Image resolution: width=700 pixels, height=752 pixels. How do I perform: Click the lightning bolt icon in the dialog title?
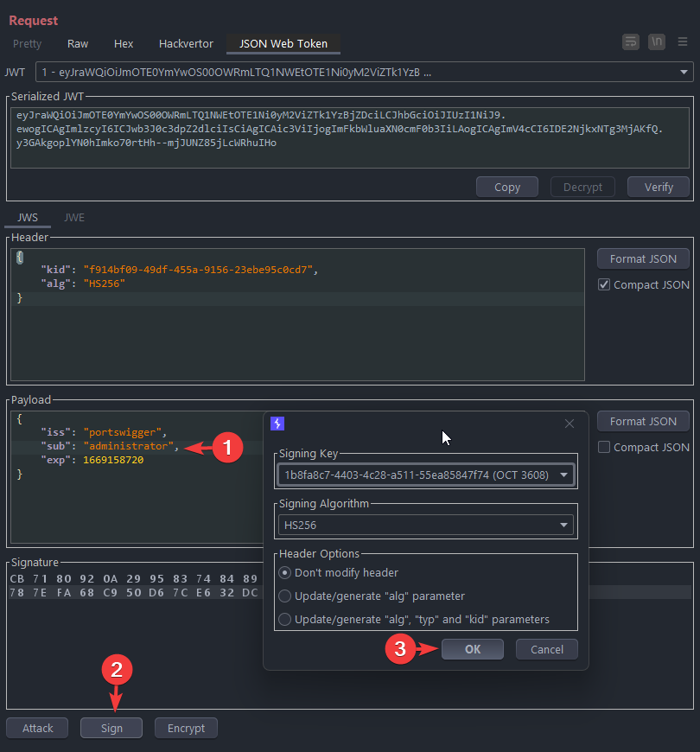[x=277, y=424]
